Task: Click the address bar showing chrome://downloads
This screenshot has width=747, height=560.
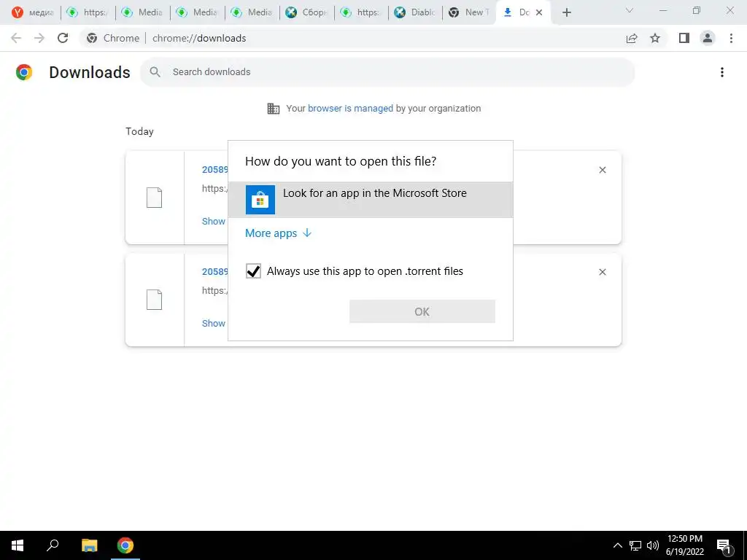Action: coord(352,38)
